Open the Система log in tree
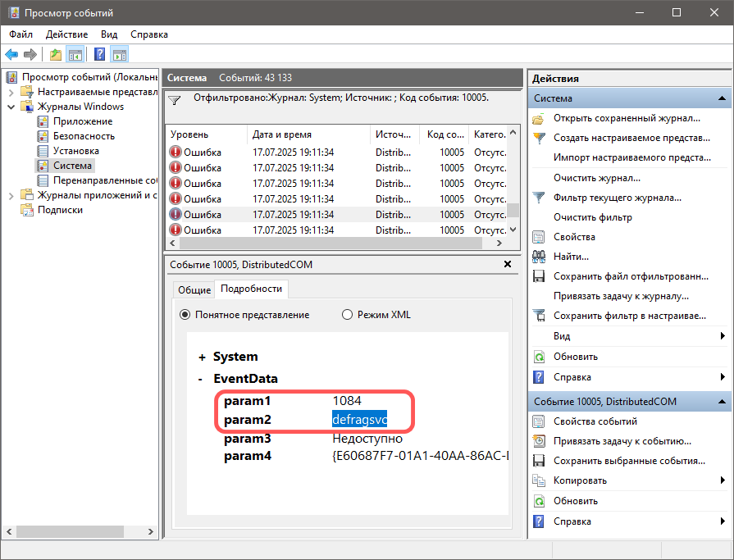734x560 pixels. point(73,166)
